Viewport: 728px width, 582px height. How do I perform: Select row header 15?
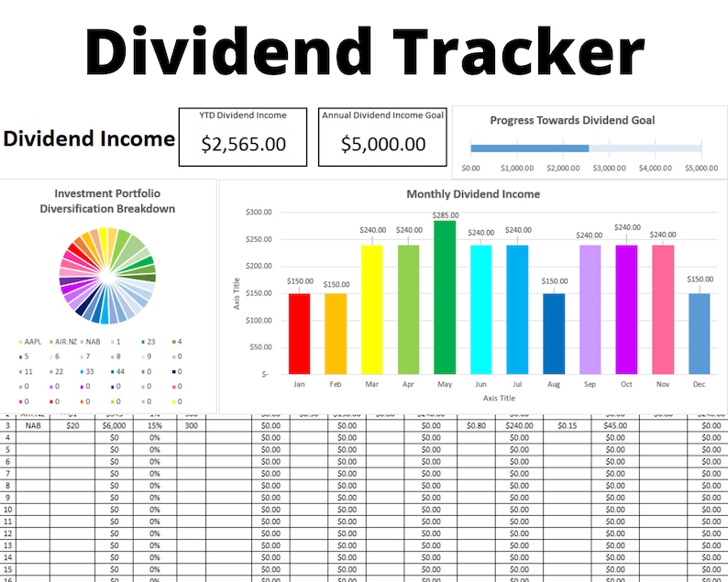[x=8, y=569]
